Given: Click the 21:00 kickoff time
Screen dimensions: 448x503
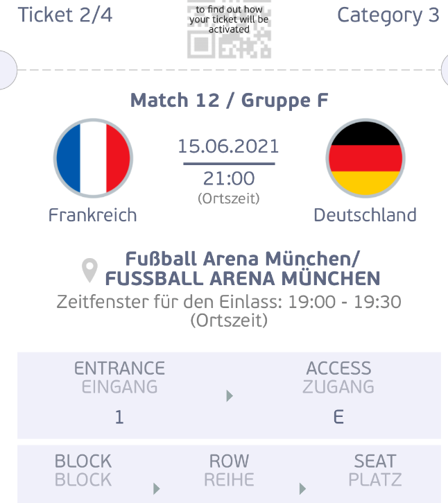Looking at the screenshot, I should tap(229, 178).
